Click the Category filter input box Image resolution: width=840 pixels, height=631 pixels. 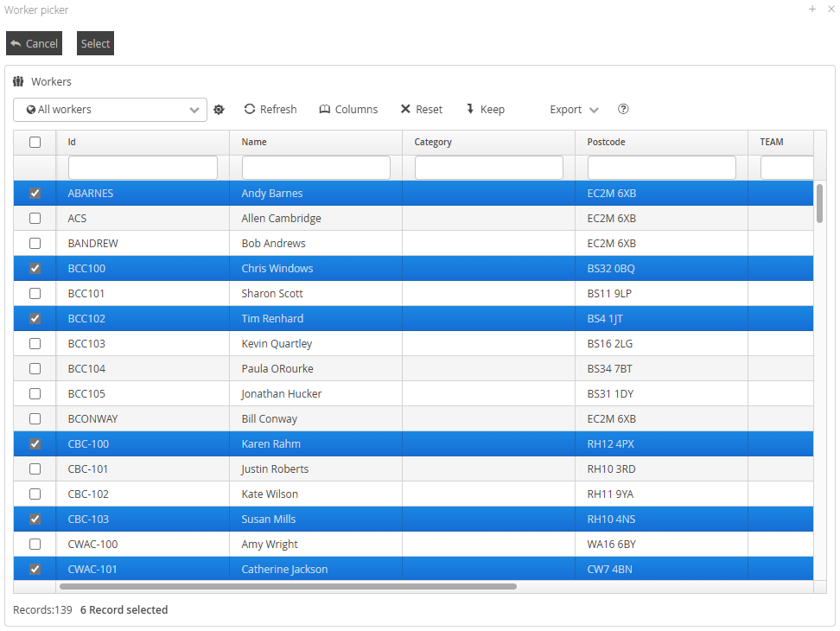[x=489, y=168]
